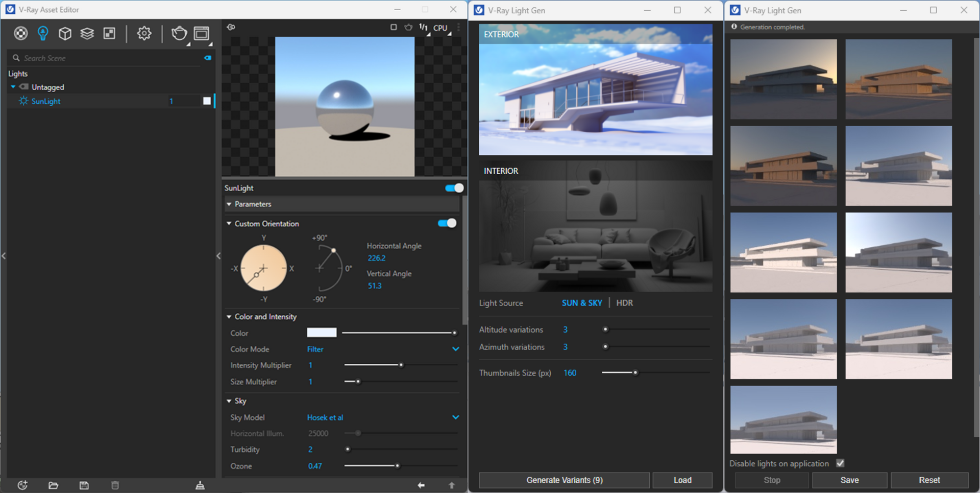Select the Lights category bulb icon
The width and height of the screenshot is (980, 493).
[x=43, y=34]
